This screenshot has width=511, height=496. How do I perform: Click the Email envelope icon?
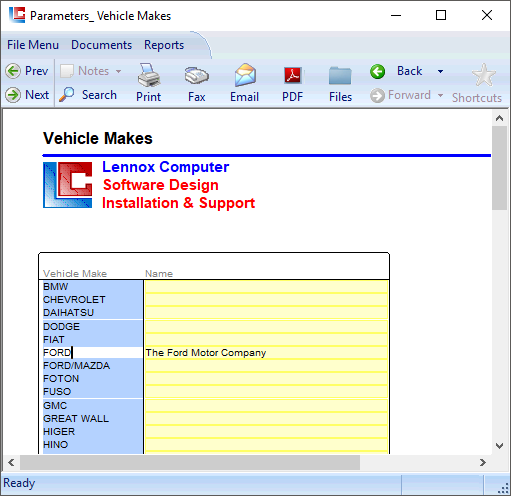245,75
